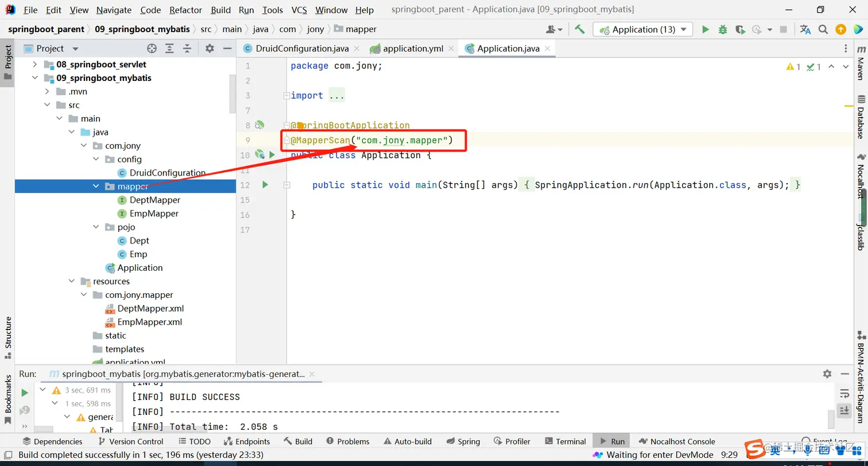Open the VCS menu

(299, 10)
